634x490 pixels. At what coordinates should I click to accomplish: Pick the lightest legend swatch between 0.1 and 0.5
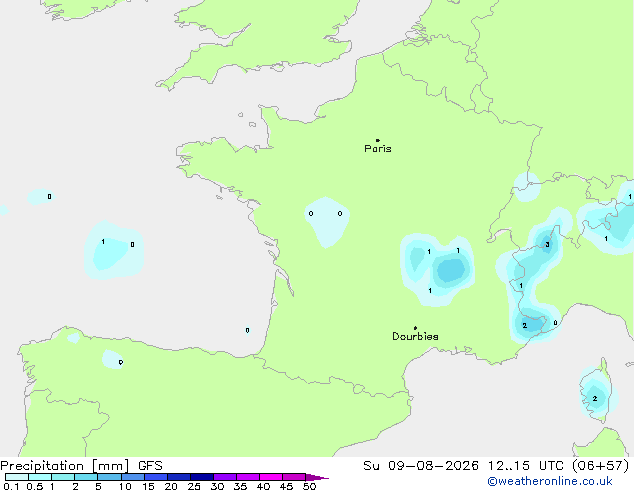(x=17, y=477)
